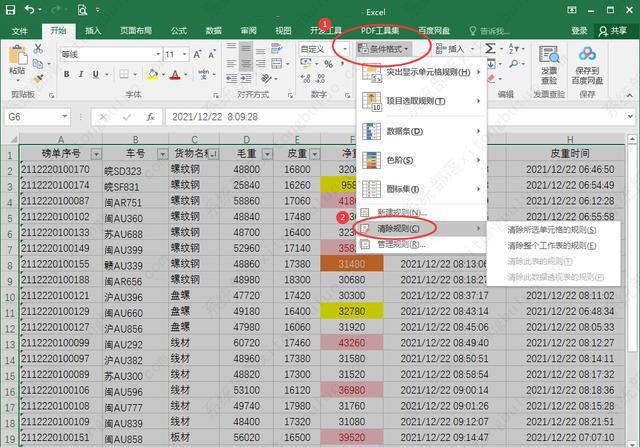Toggle Underline formatting button
Viewport: 640px width, 447px height.
pos(101,73)
